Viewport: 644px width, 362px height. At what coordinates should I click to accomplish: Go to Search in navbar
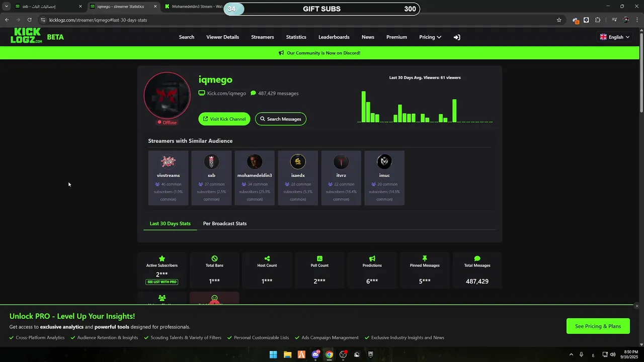pyautogui.click(x=187, y=37)
